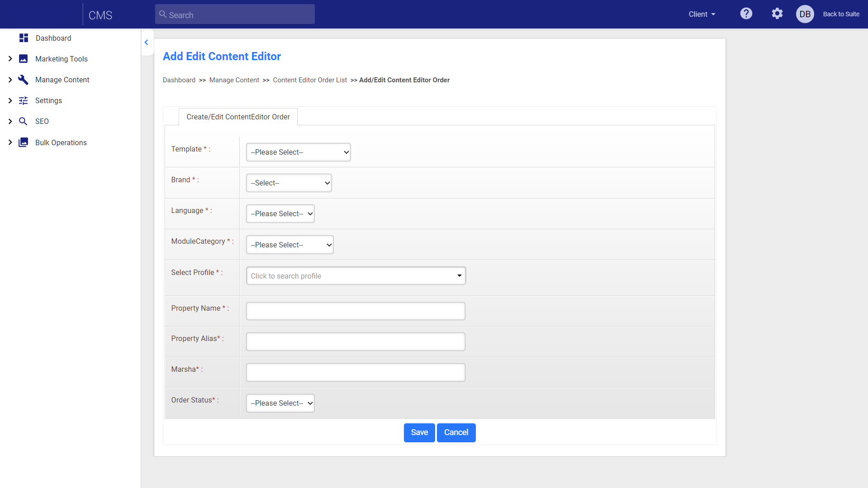868x488 pixels.
Task: Expand the Marketing Tools menu arrow
Action: [x=10, y=59]
